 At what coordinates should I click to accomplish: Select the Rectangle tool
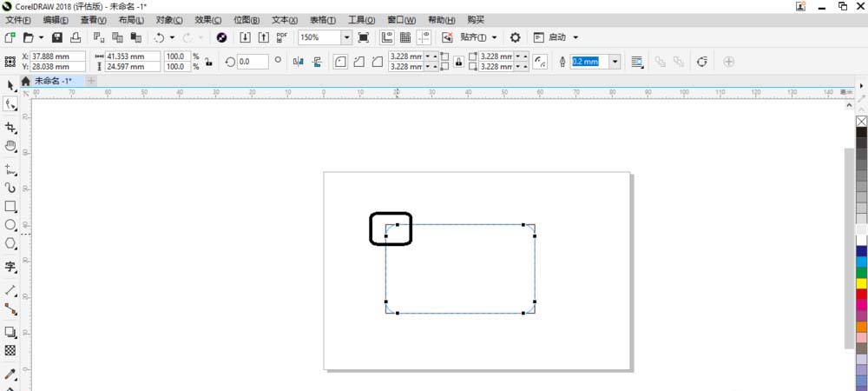[x=10, y=207]
